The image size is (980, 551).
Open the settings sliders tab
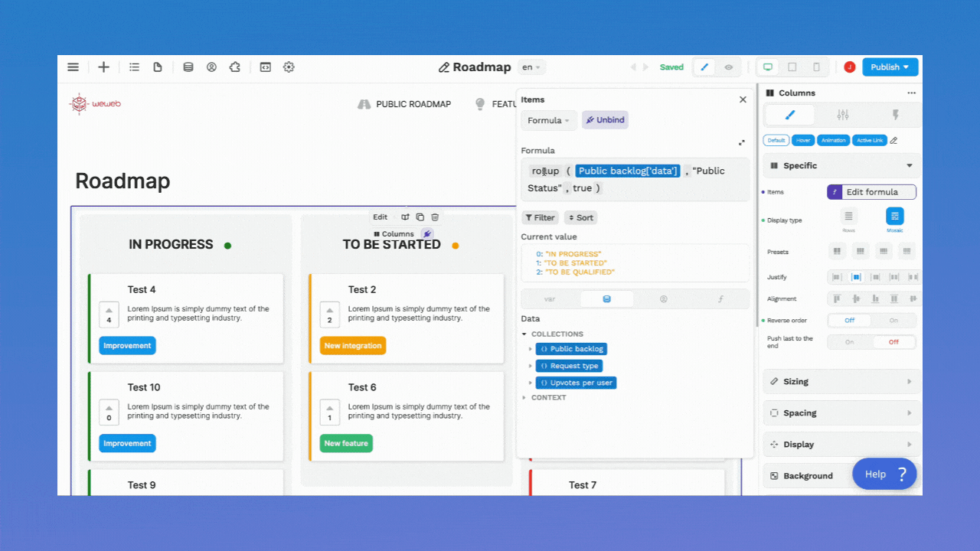point(842,115)
